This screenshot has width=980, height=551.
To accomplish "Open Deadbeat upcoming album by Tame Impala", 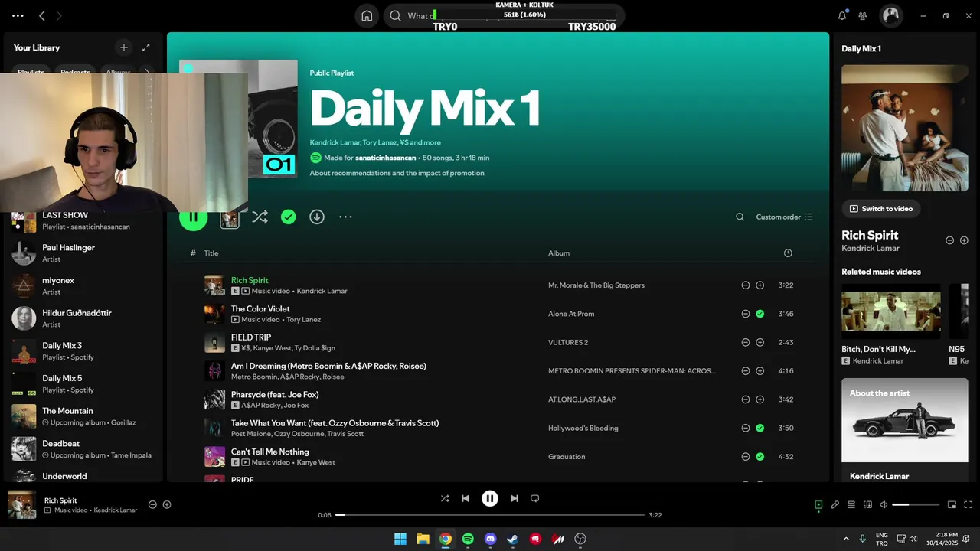I will (x=83, y=448).
